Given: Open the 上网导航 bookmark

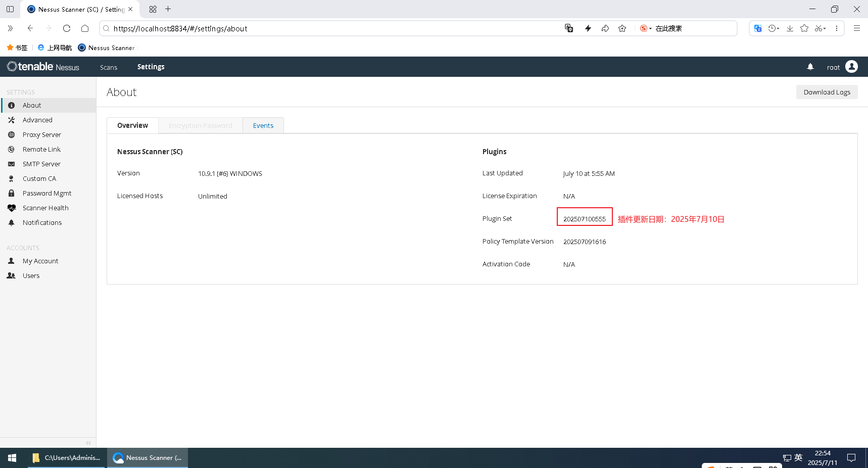Looking at the screenshot, I should (55, 48).
